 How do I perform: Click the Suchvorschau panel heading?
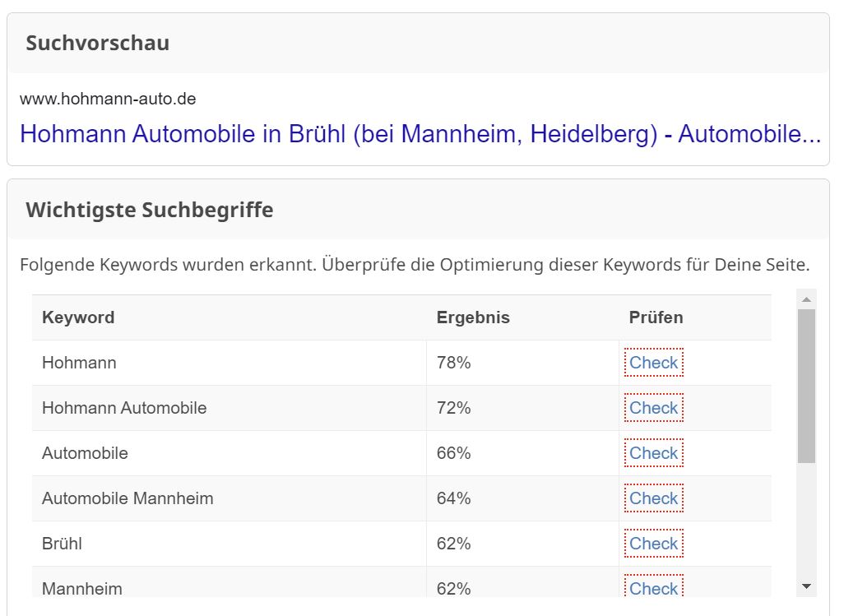tap(97, 44)
